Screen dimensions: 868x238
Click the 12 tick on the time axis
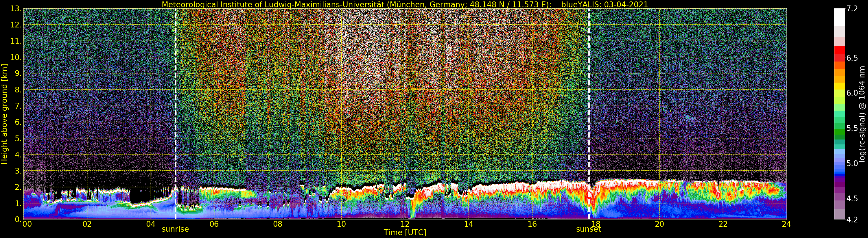[x=405, y=224]
